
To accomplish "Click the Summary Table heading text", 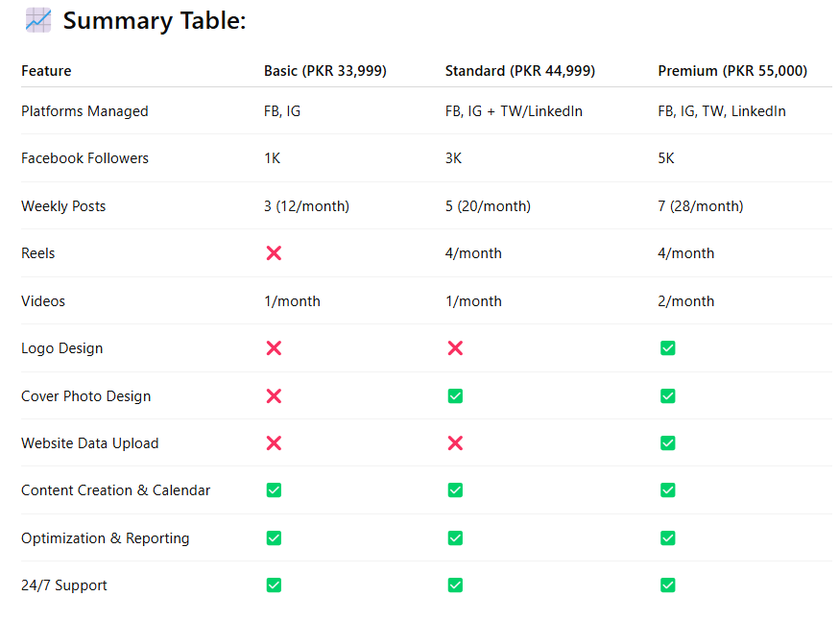I will point(155,21).
